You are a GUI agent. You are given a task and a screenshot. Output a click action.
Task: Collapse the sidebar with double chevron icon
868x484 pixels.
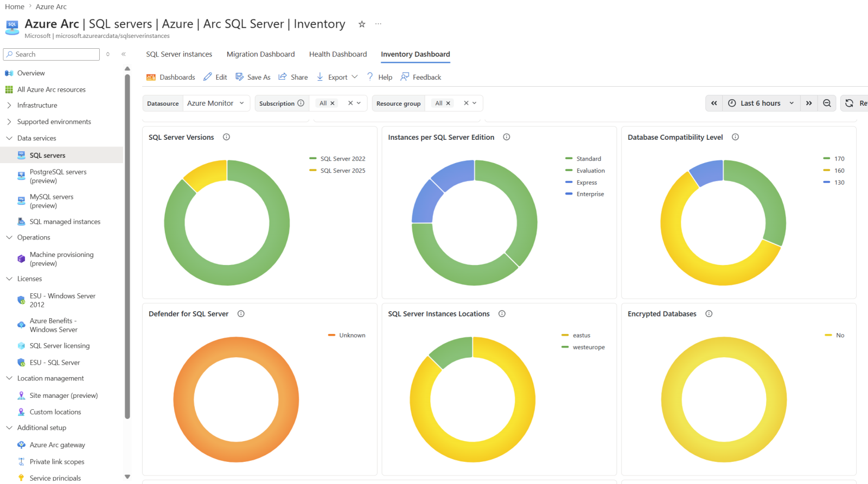(124, 54)
